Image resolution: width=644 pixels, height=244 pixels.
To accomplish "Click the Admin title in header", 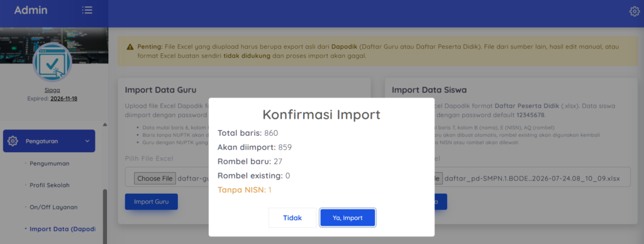I will tap(31, 10).
